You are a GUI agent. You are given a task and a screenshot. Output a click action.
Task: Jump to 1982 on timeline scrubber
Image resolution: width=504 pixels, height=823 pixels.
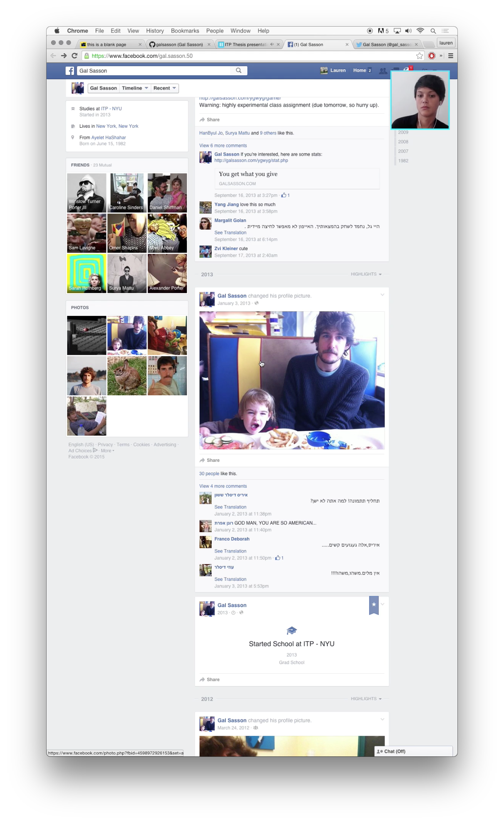point(403,161)
